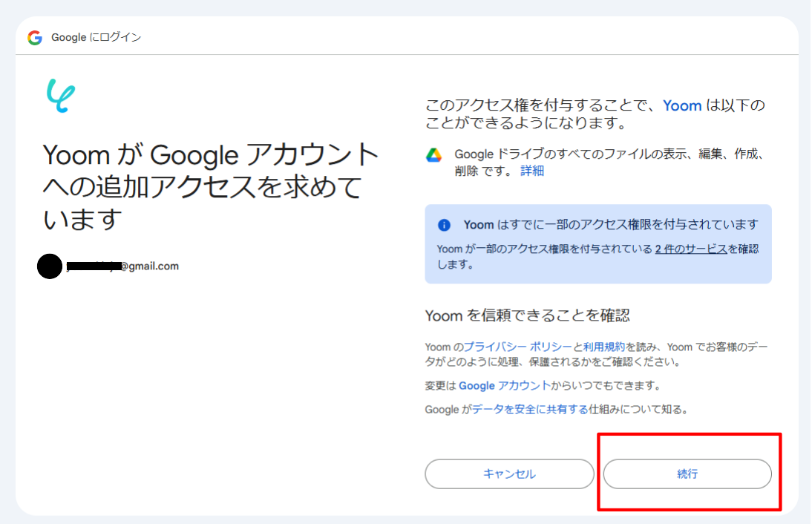Click the black account avatar circle
The height and width of the screenshot is (524, 812).
(x=49, y=266)
